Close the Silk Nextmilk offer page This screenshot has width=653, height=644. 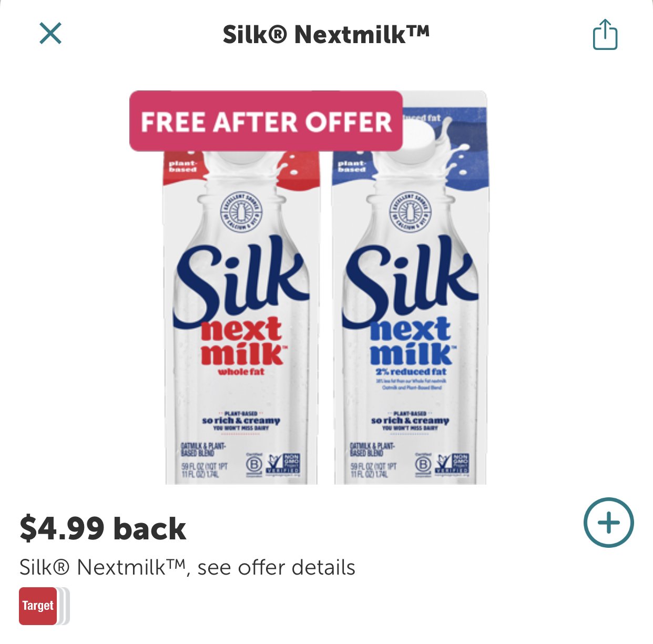point(50,34)
